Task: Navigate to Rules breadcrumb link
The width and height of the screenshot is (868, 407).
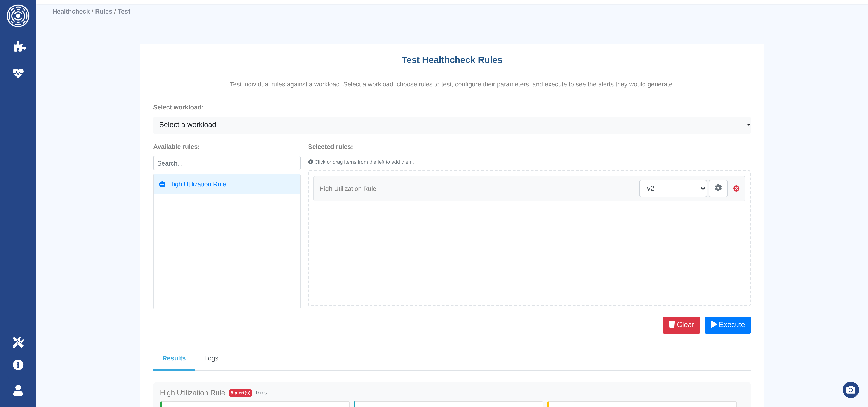Action: [x=104, y=12]
